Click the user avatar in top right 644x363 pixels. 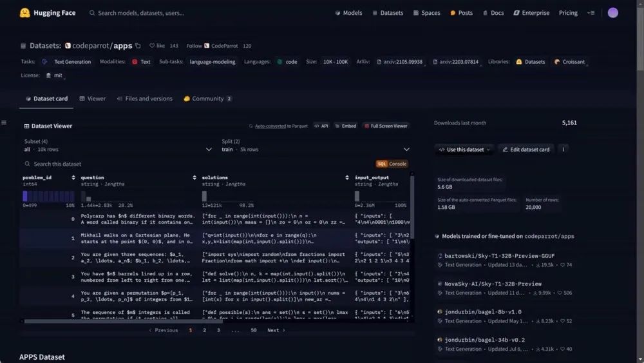pos(613,13)
